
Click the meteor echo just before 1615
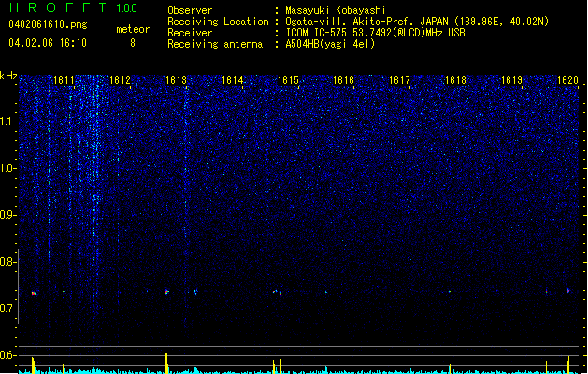pos(275,291)
